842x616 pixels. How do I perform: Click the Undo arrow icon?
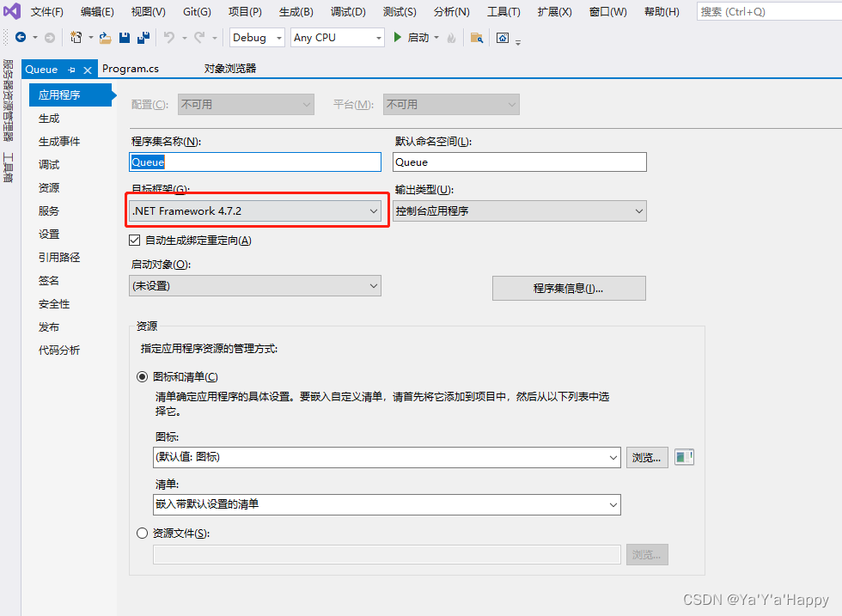[x=169, y=37]
